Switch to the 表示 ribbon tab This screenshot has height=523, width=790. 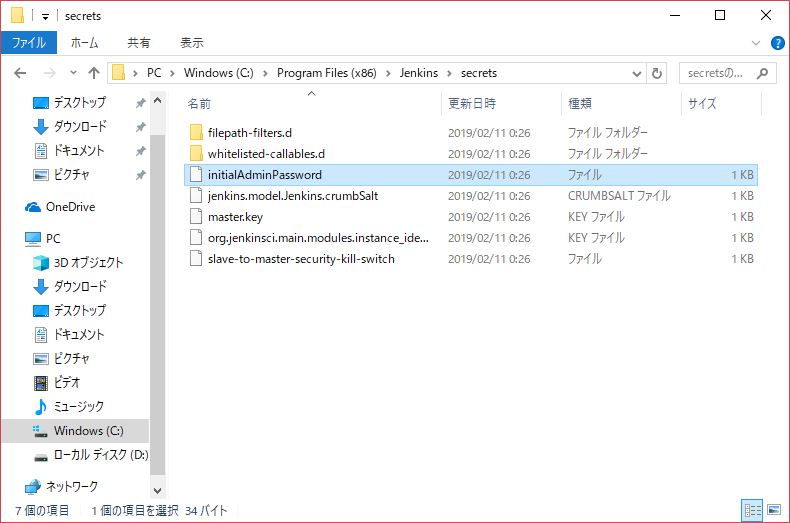[x=192, y=43]
